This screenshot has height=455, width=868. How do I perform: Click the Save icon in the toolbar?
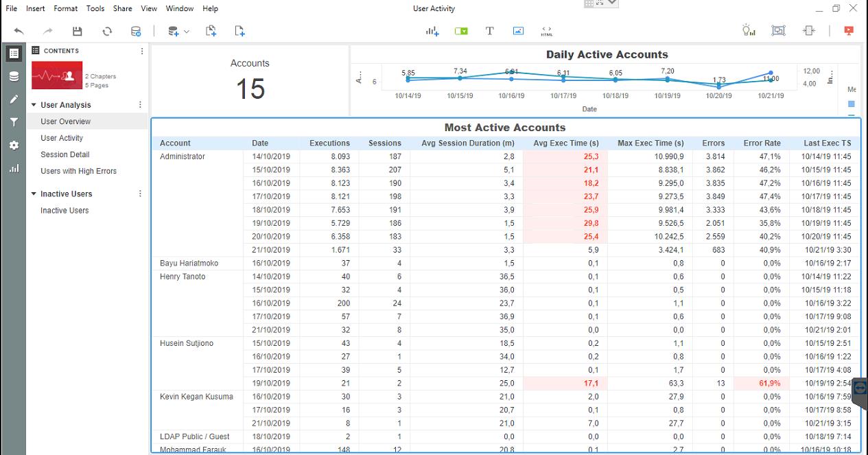pyautogui.click(x=77, y=31)
